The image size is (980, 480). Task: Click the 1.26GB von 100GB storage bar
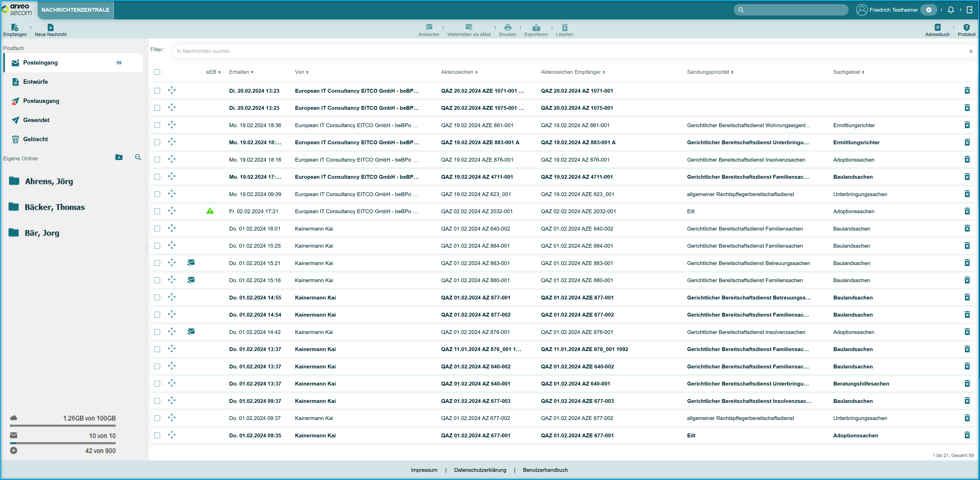point(63,426)
